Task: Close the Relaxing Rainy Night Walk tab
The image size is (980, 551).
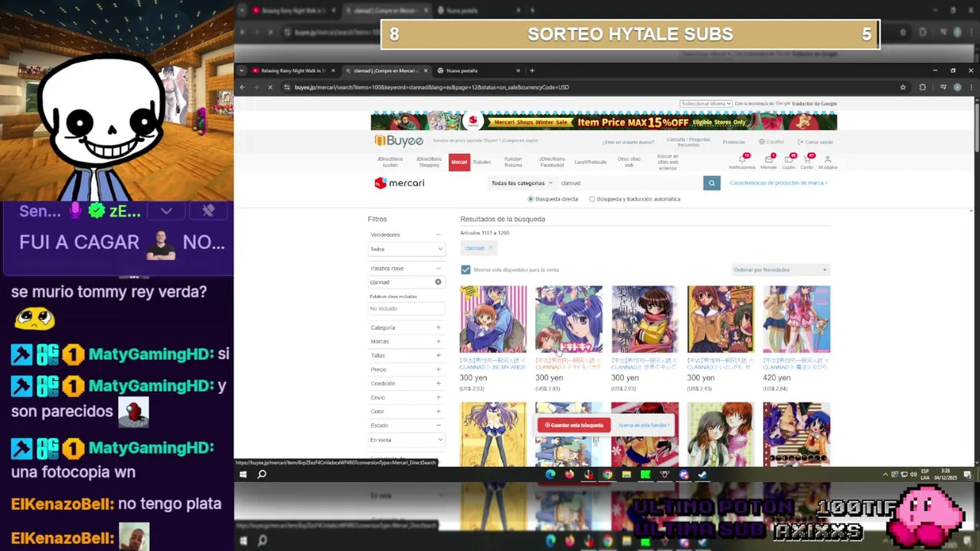Action: point(333,70)
